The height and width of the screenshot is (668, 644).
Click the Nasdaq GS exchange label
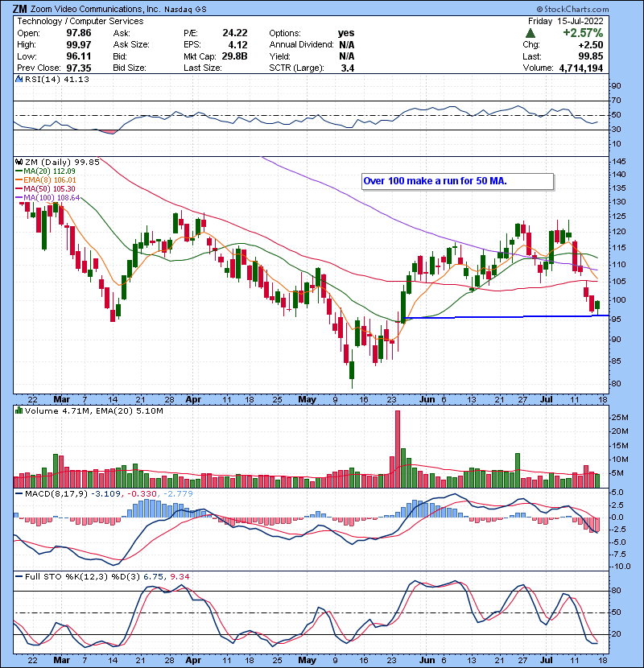(x=185, y=10)
